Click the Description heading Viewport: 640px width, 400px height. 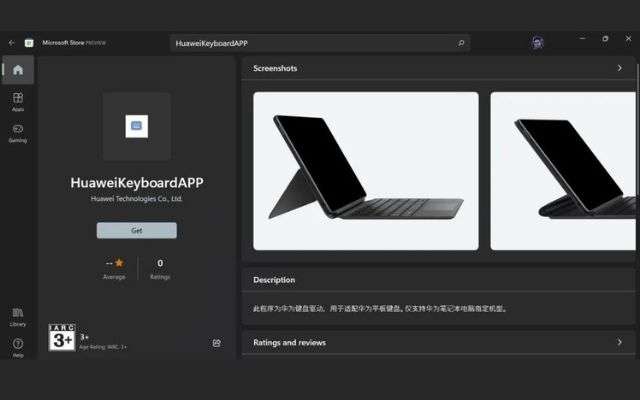[274, 280]
